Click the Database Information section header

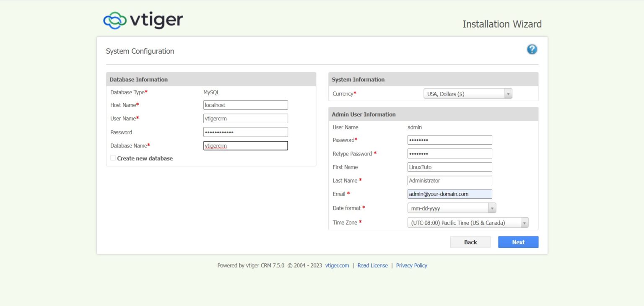211,79
